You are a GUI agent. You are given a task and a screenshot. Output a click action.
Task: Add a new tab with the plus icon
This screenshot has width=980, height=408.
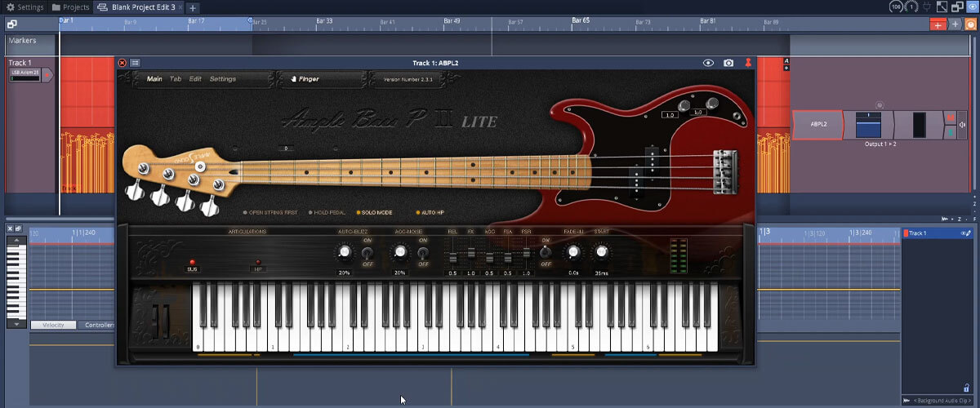coord(193,7)
